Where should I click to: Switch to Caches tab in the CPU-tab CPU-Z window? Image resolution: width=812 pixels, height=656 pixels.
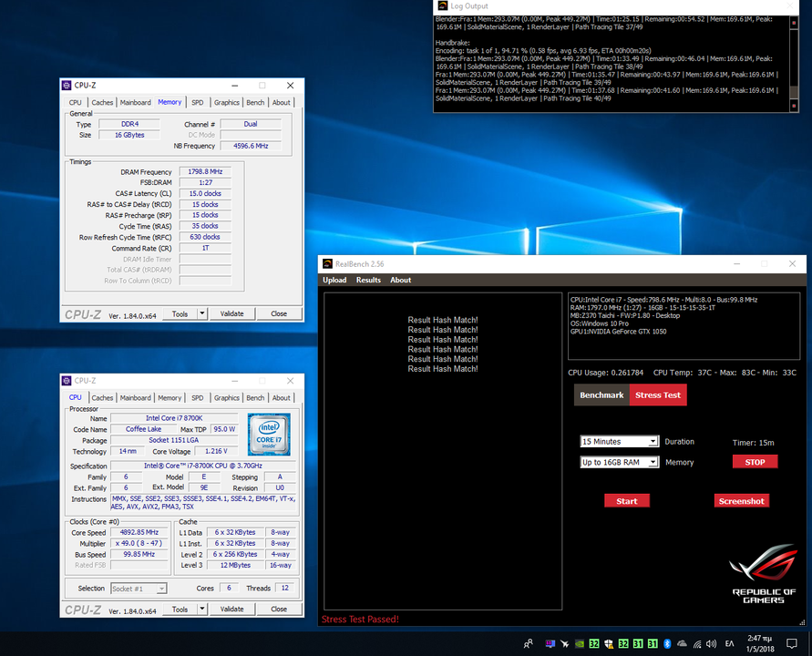tap(102, 397)
